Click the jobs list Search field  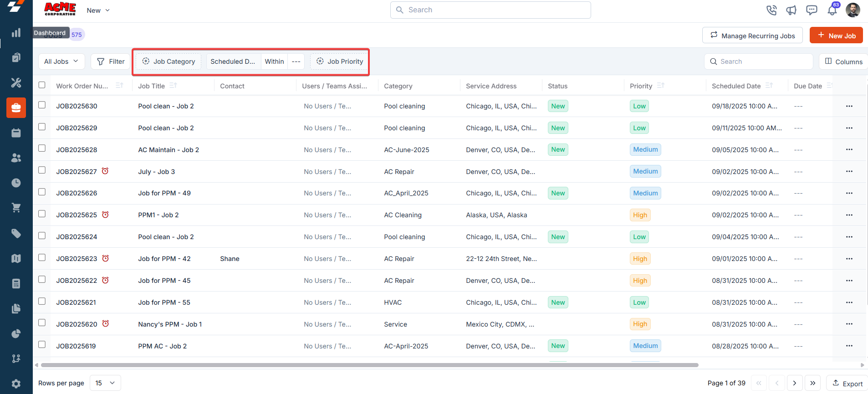[x=759, y=61]
